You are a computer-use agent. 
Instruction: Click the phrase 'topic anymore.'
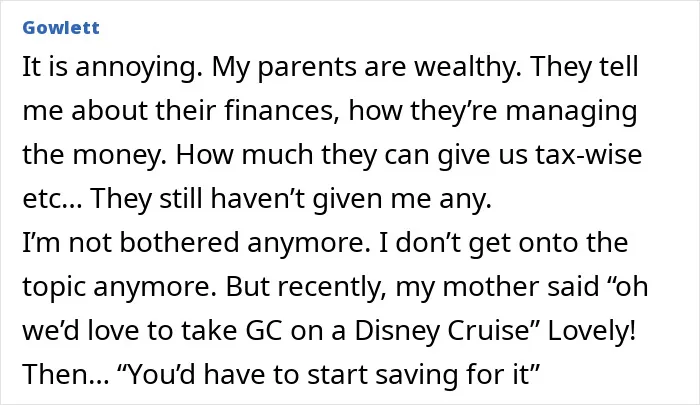coord(120,287)
